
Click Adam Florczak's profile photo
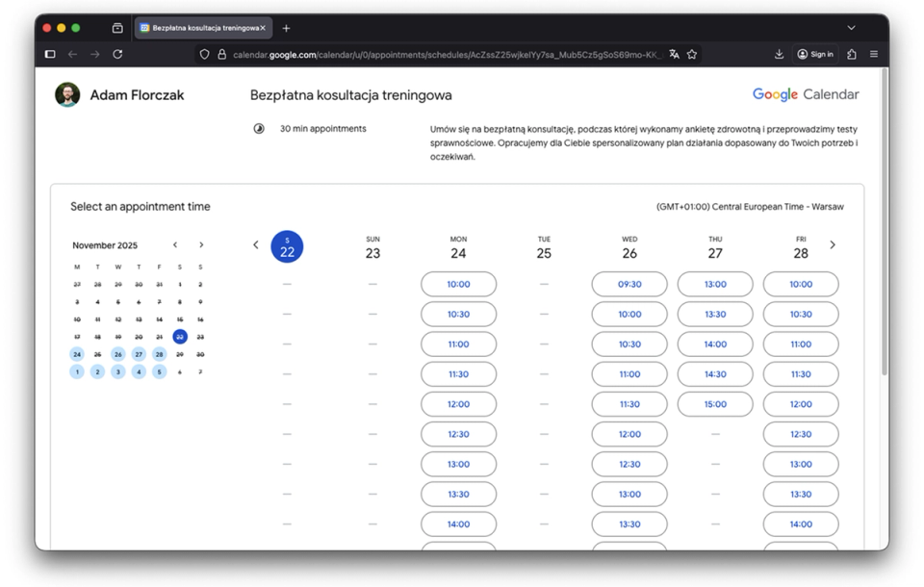point(67,94)
